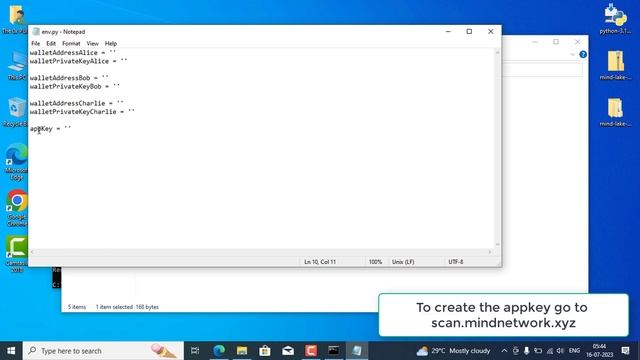Screen dimensions: 640x360
Task: Click the scroll-down arrow in Notepad
Action: pyautogui.click(x=497, y=244)
